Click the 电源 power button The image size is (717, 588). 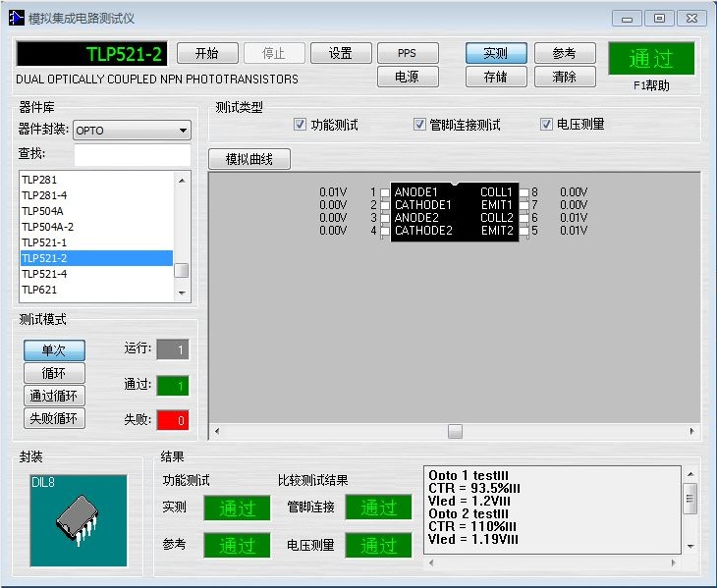[x=408, y=77]
